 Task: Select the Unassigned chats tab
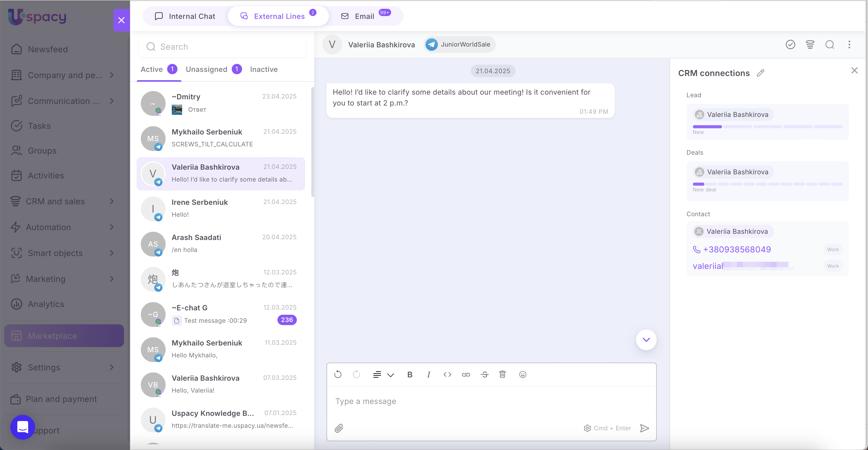206,70
